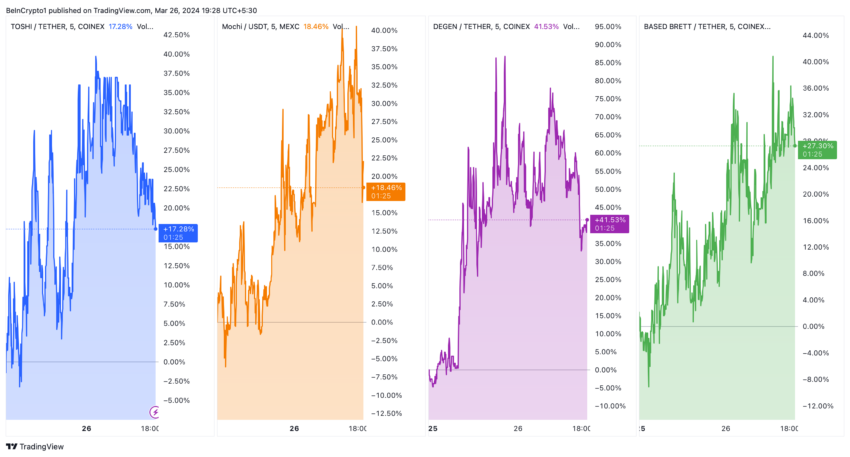The image size is (850, 457).
Task: Select the TOSHI / TETHER chart title
Action: 57,27
